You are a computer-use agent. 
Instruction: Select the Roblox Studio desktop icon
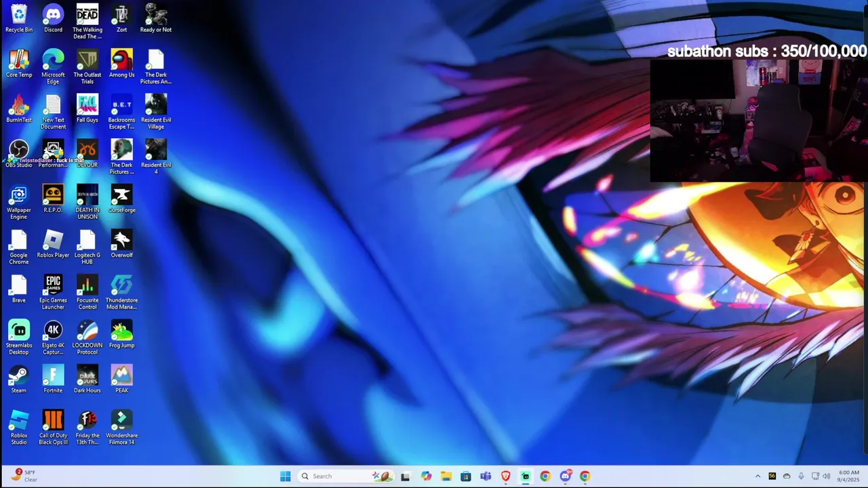pyautogui.click(x=19, y=428)
